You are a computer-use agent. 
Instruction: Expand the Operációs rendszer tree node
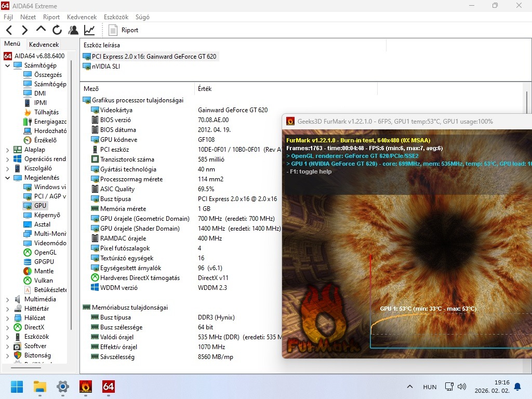click(x=7, y=159)
